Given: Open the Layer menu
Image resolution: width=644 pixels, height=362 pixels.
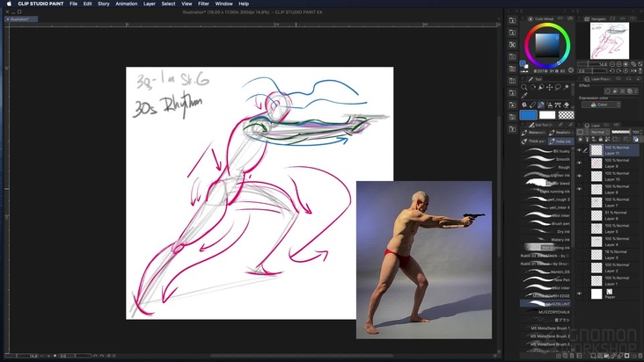Looking at the screenshot, I should [150, 4].
